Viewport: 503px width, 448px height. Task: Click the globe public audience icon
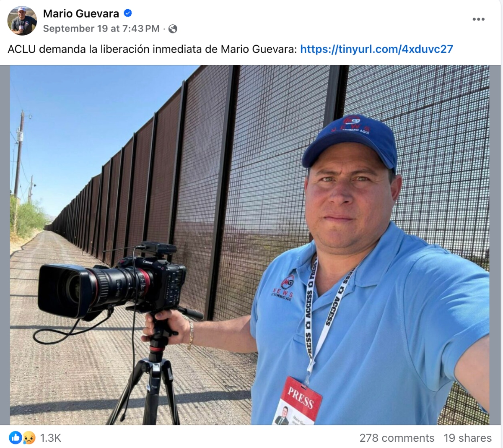tap(173, 29)
